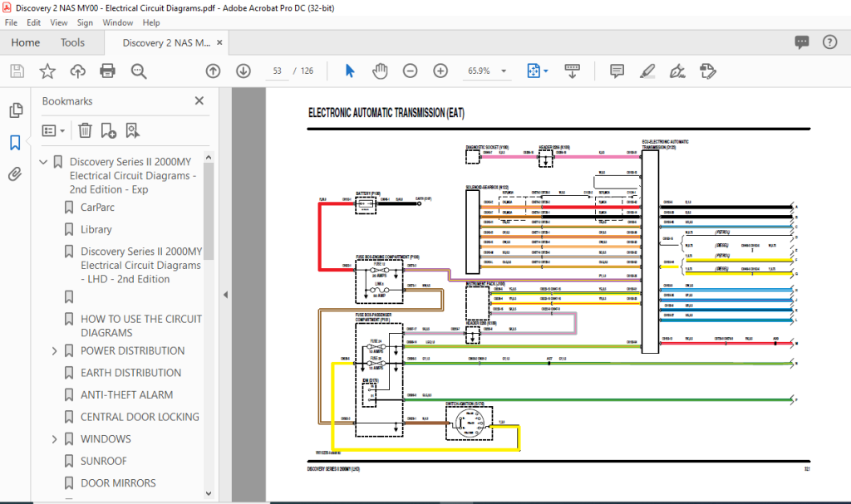
Task: Zoom in with the plus button
Action: click(440, 71)
